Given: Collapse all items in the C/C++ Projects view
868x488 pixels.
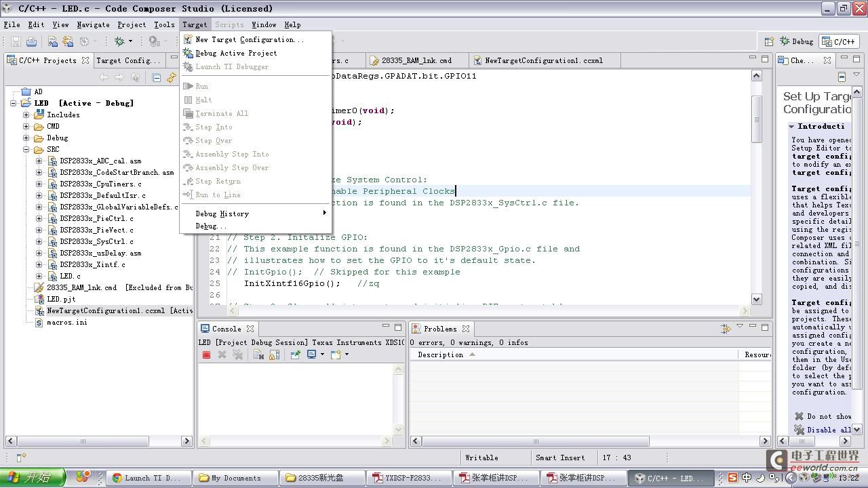Looking at the screenshot, I should 156,77.
